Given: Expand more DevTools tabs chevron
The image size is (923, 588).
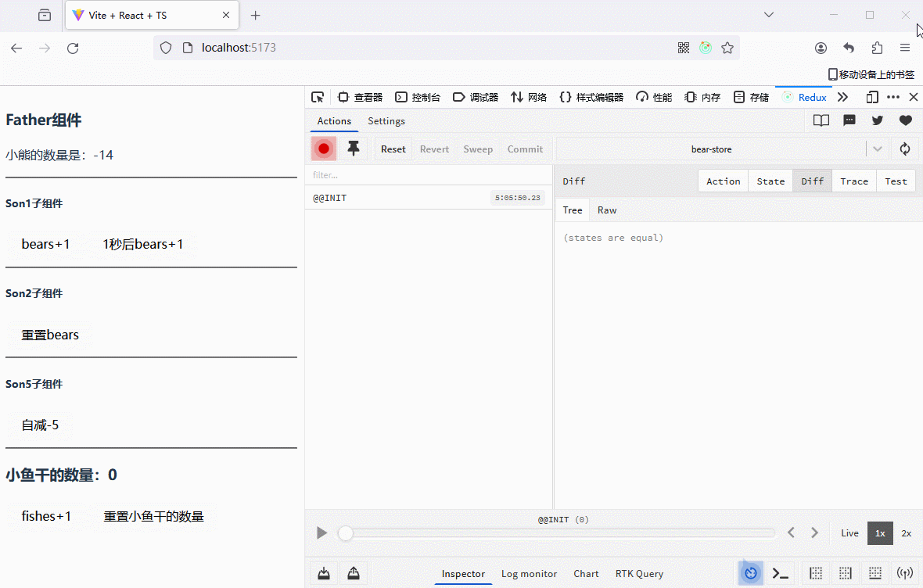Looking at the screenshot, I should (x=842, y=97).
